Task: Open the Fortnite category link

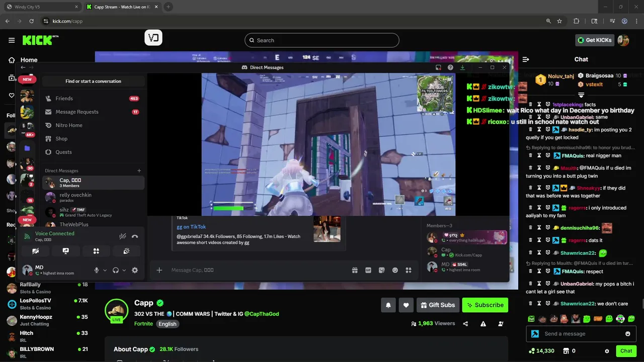Action: (143, 324)
